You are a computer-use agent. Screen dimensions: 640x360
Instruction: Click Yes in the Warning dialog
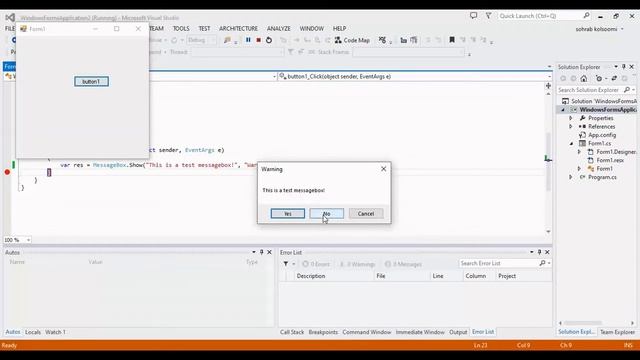pos(288,213)
